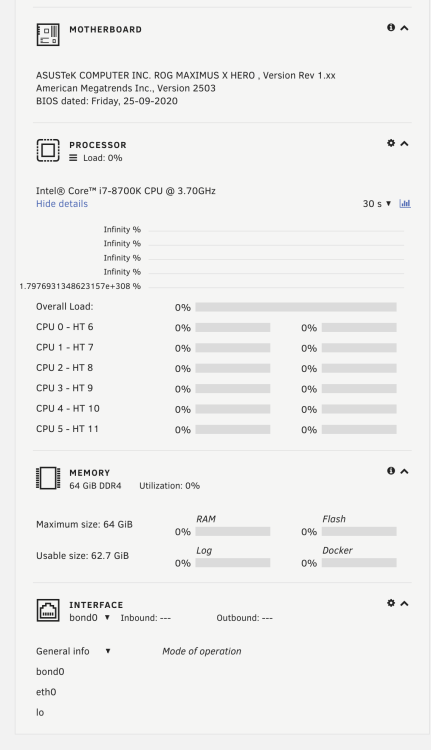
Task: Collapse the Processor section chevron
Action: pos(404,143)
